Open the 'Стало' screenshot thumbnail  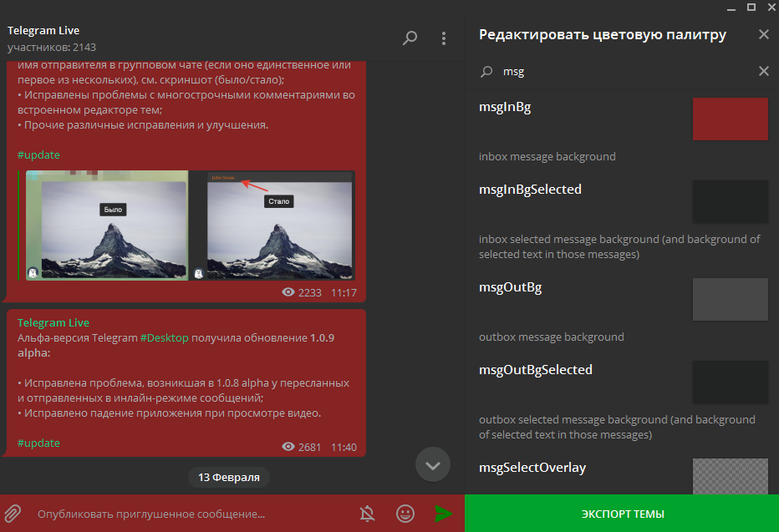tap(281, 225)
